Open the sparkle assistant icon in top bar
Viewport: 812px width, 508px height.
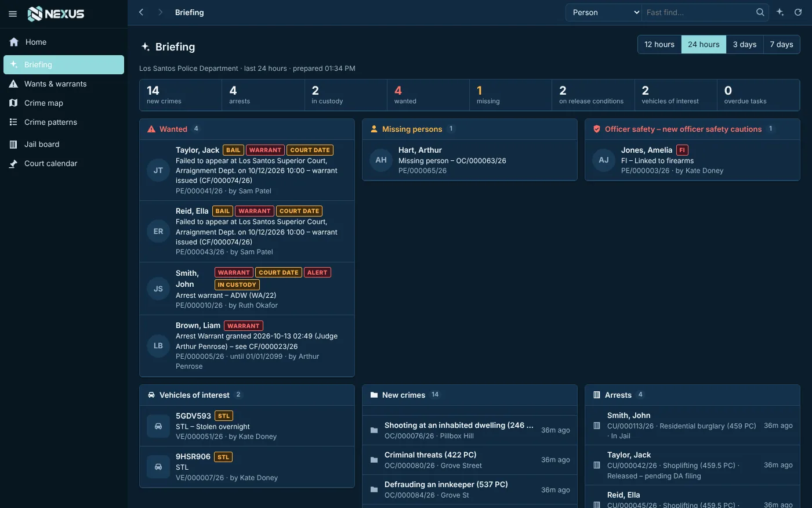tap(780, 12)
